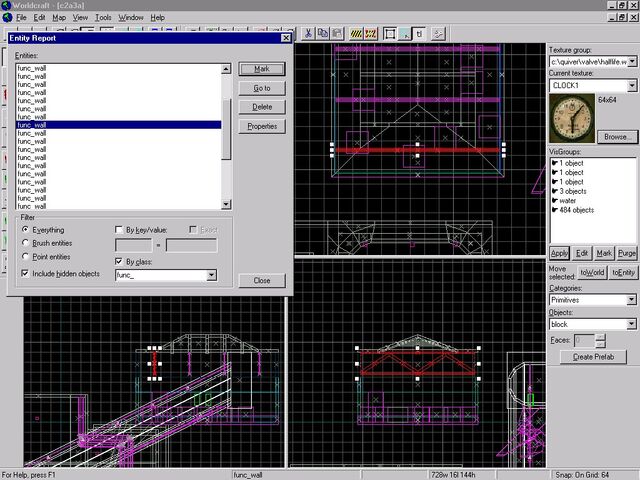Open the Texture group dropdown
The image size is (640, 480).
(x=632, y=62)
